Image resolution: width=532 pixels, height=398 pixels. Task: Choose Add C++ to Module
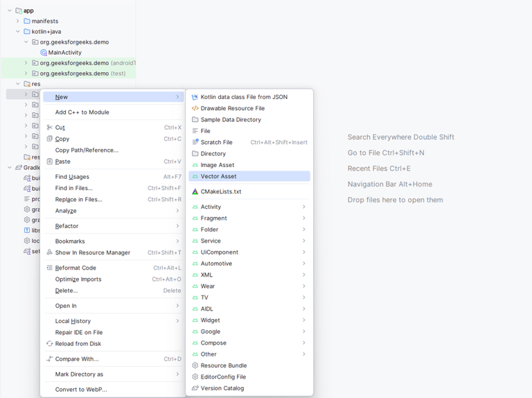(x=114, y=112)
